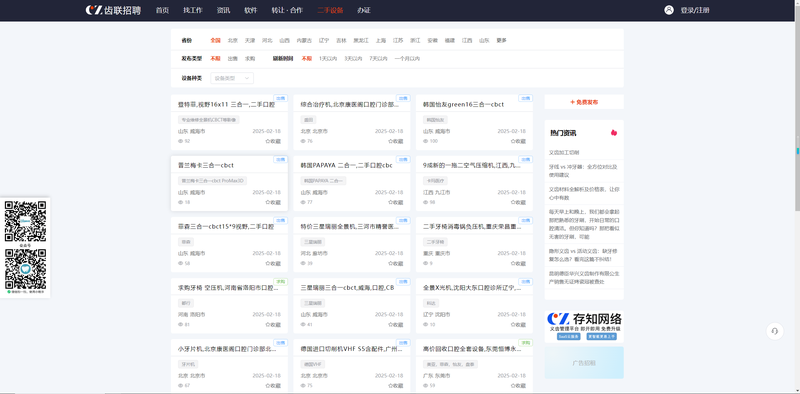
Task: Click the lower QR code with tooth logo
Action: 25,269
